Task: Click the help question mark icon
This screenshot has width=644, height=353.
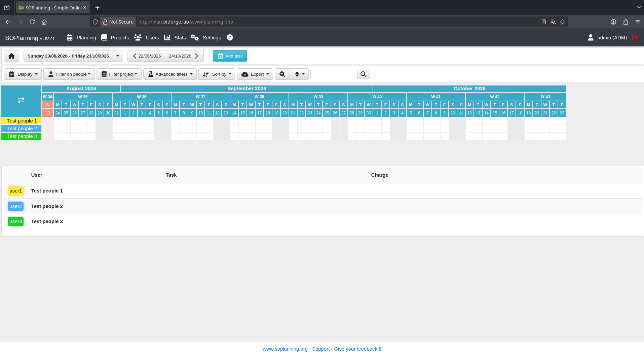Action: [230, 38]
